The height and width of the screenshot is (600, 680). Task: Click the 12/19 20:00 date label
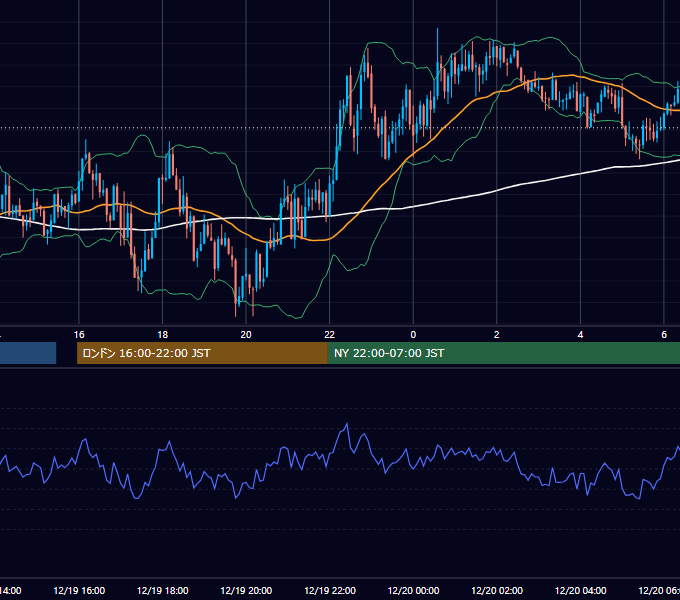point(246,590)
